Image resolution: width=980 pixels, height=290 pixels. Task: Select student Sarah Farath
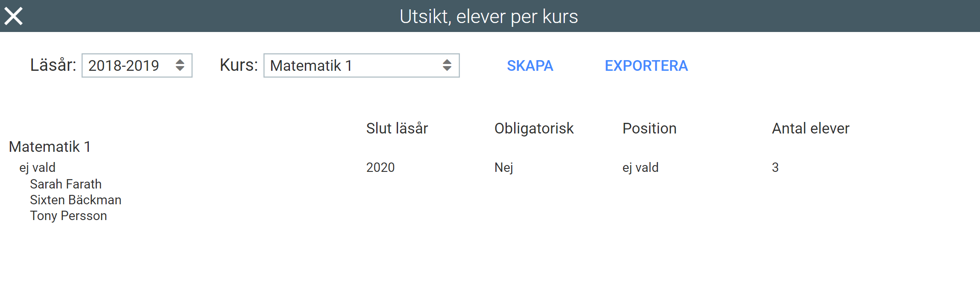click(x=66, y=184)
